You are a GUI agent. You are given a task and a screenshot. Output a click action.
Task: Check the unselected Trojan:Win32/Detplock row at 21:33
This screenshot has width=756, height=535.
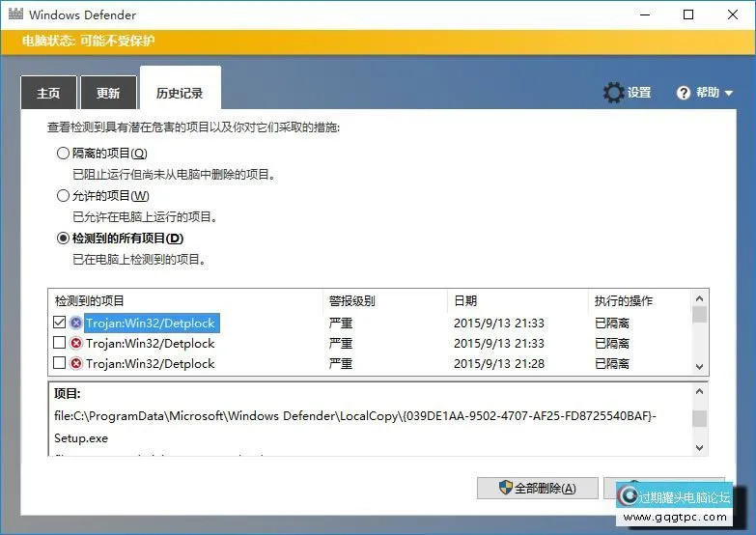(x=59, y=343)
